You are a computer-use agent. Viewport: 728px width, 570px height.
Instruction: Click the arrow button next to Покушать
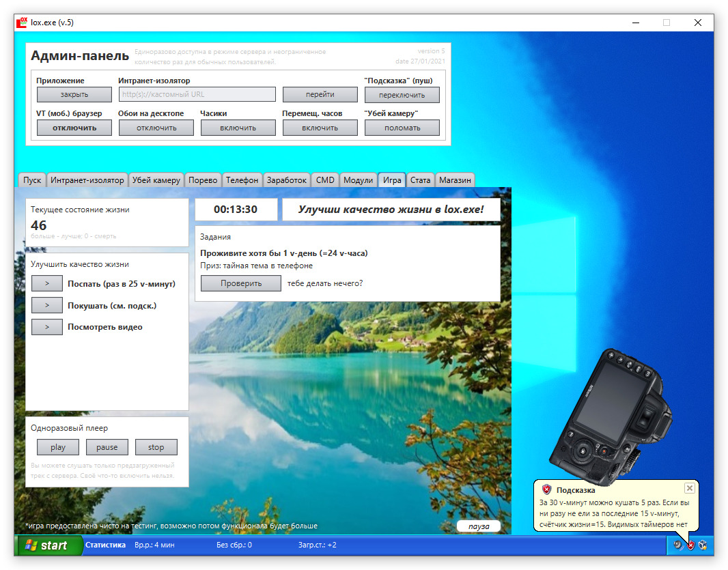pos(47,305)
